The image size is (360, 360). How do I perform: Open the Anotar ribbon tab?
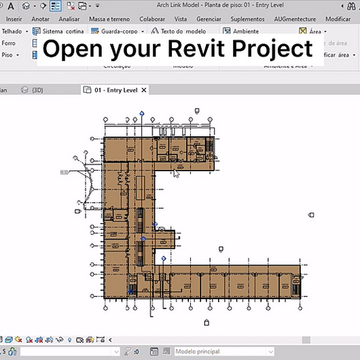[40, 19]
